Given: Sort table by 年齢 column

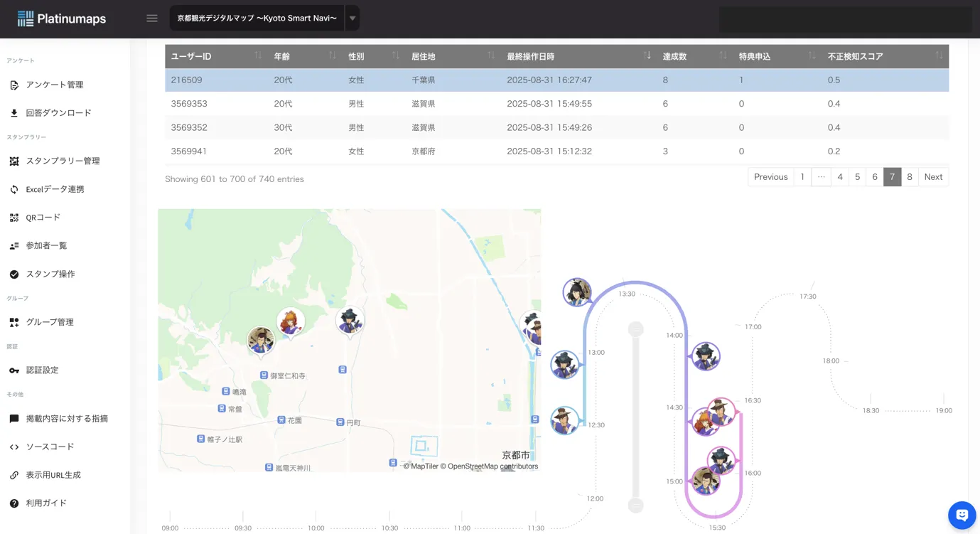Looking at the screenshot, I should tap(305, 56).
